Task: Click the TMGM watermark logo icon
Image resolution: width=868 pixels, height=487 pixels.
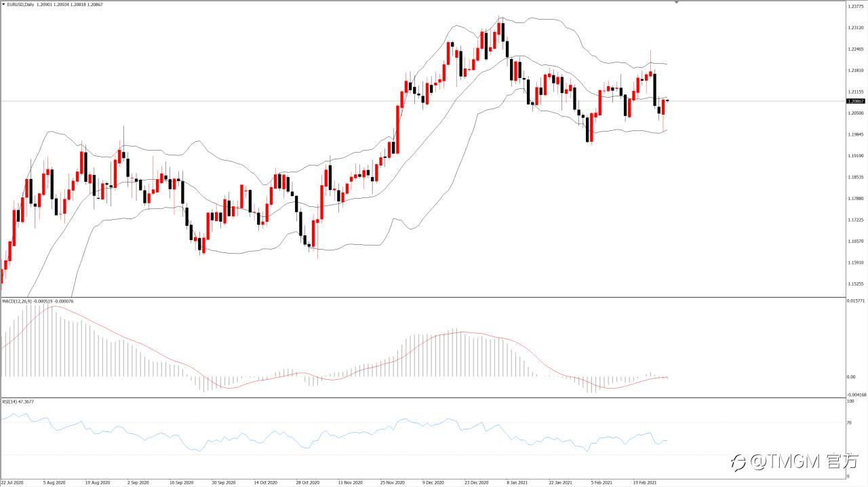Action: (739, 463)
